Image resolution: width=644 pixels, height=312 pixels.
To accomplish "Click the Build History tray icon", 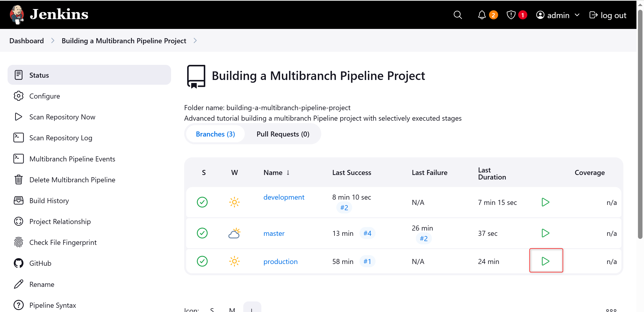I will tap(19, 201).
